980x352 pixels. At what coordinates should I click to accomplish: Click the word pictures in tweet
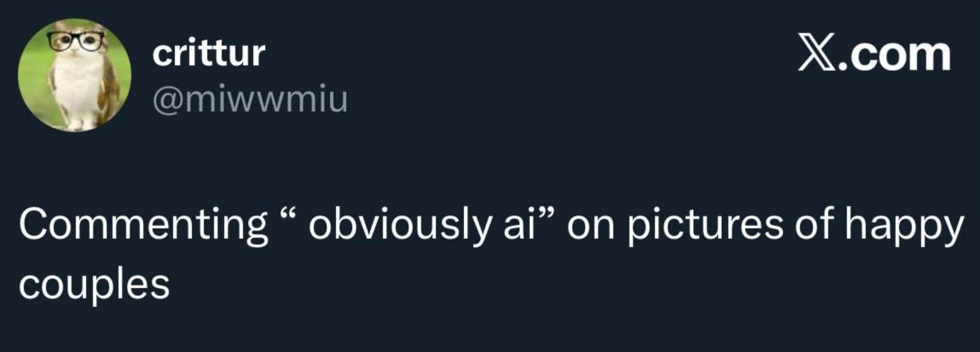tap(705, 224)
